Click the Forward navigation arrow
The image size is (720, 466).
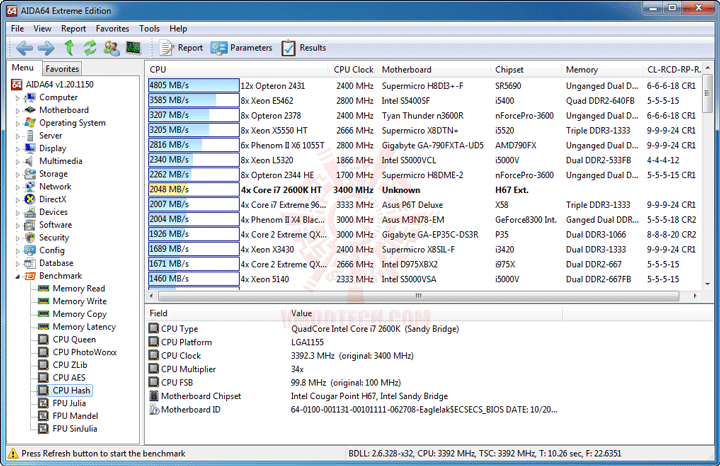click(46, 48)
